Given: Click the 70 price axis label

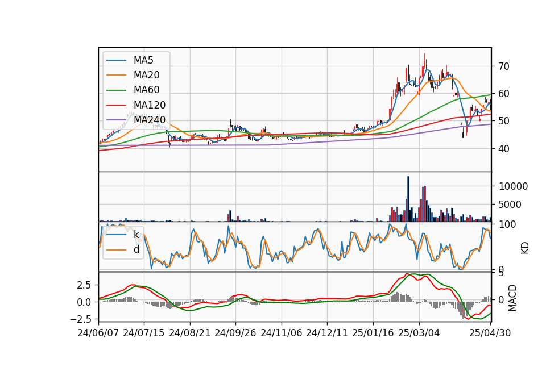Looking at the screenshot, I should coord(504,66).
